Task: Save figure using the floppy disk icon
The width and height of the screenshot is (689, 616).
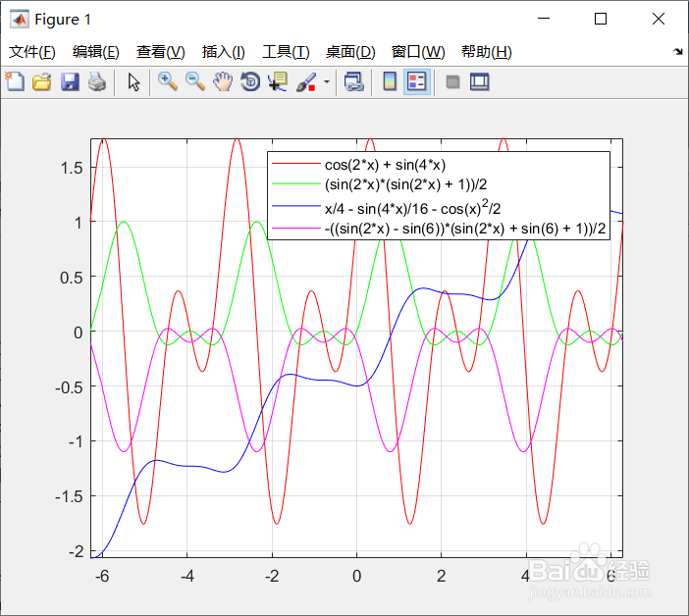Action: pos(70,82)
